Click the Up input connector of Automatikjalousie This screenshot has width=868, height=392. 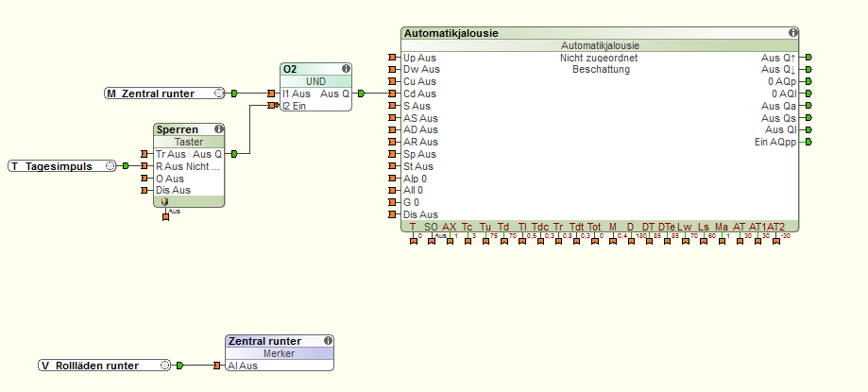pyautogui.click(x=393, y=58)
